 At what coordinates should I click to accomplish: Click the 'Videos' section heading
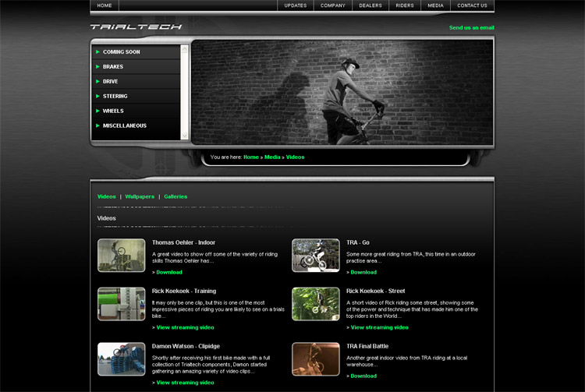tap(107, 218)
